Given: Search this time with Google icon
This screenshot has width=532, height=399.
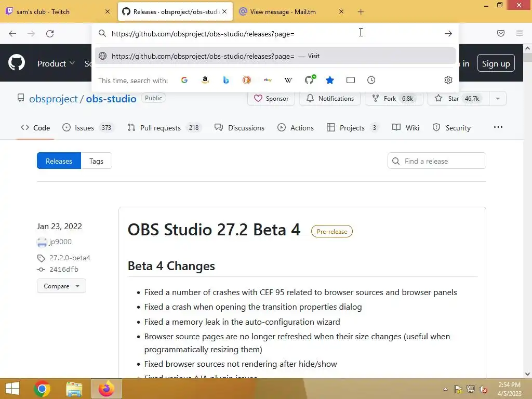Looking at the screenshot, I should point(184,80).
